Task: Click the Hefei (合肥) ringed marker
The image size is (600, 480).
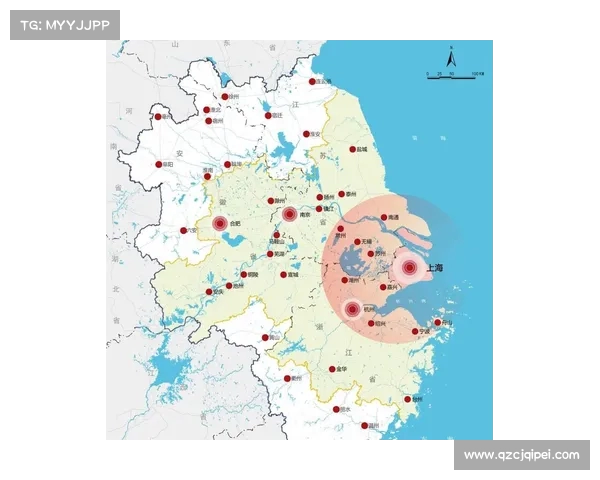Action: tap(220, 224)
